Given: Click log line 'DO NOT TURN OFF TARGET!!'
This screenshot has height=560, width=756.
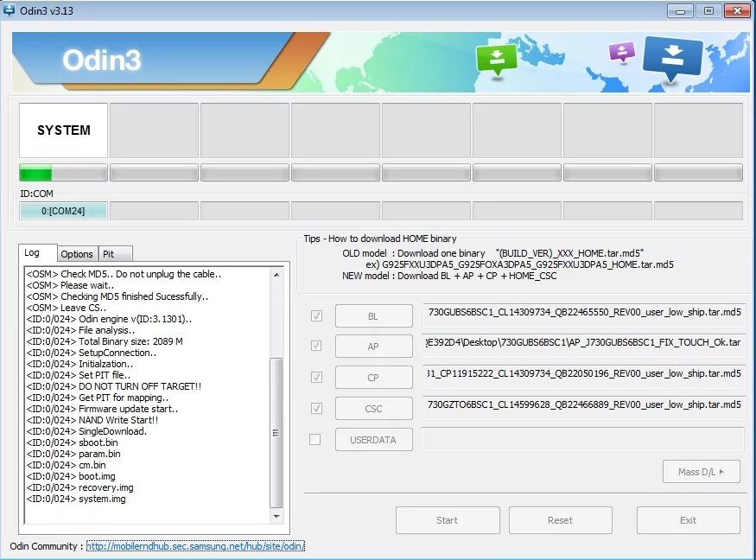Looking at the screenshot, I should pyautogui.click(x=114, y=386).
